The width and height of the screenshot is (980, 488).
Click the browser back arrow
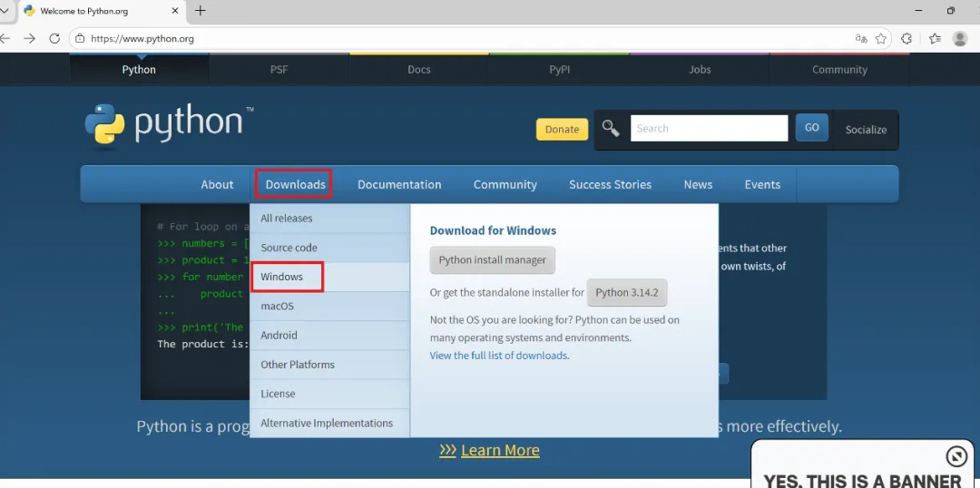tap(5, 39)
